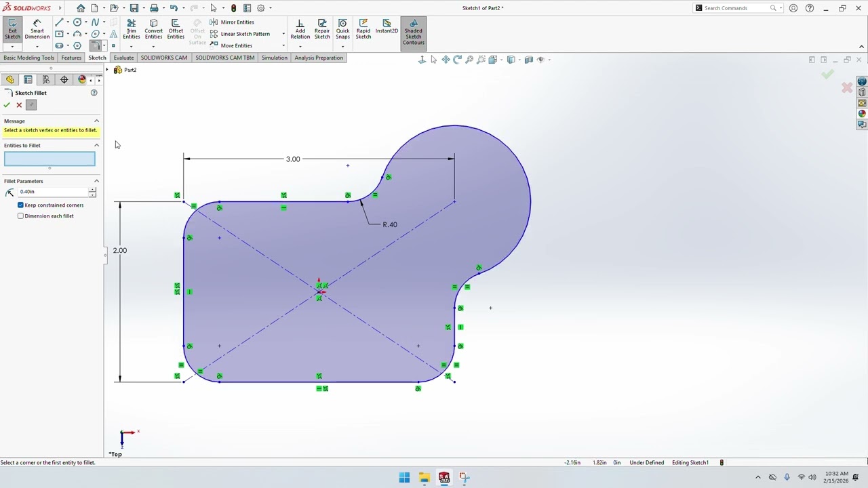Click the Entities to Fillet selection box

[x=50, y=159]
